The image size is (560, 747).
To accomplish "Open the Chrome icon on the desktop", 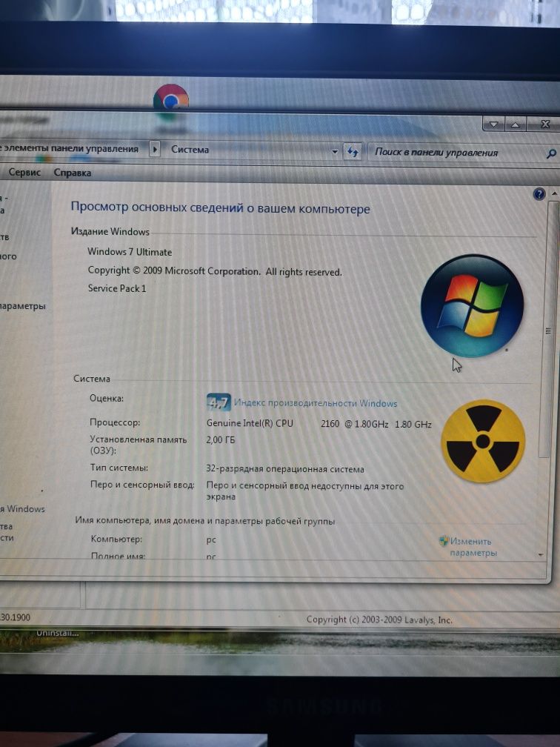I will 171,102.
